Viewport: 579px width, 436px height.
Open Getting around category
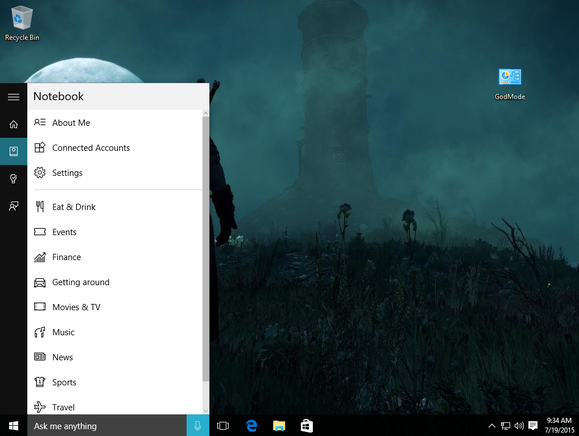(115, 282)
